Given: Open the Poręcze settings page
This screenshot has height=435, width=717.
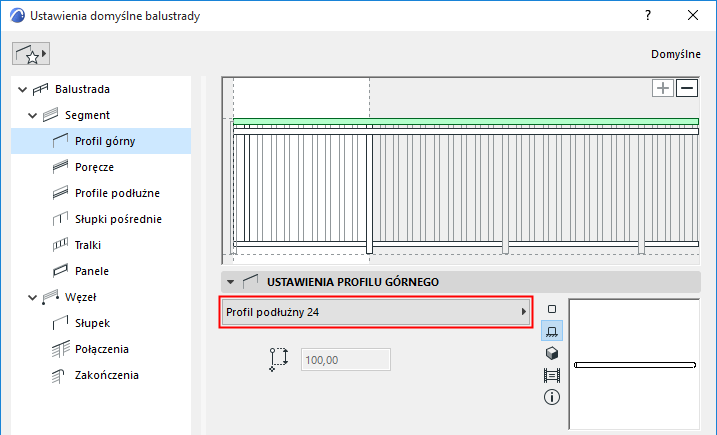Looking at the screenshot, I should [x=94, y=167].
